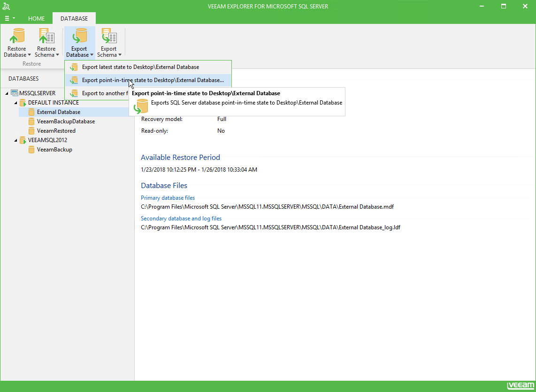Click the Full recovery model value

point(222,119)
